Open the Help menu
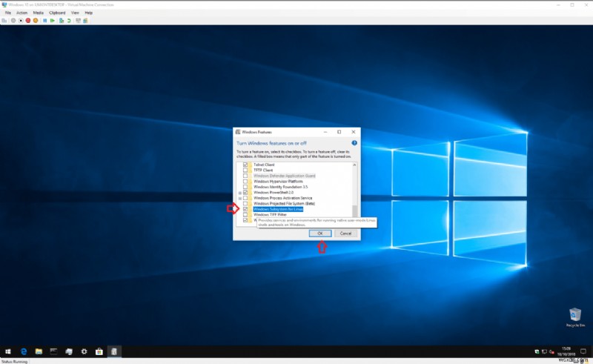 [88, 13]
